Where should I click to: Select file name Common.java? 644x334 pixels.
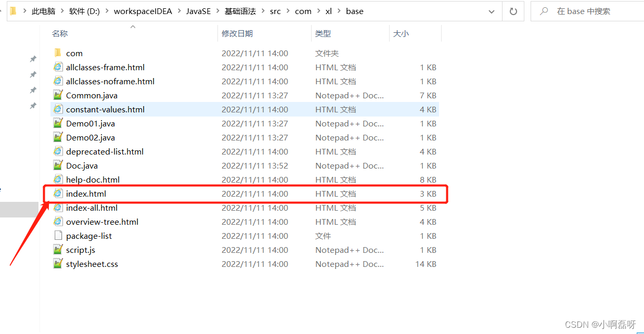[92, 95]
